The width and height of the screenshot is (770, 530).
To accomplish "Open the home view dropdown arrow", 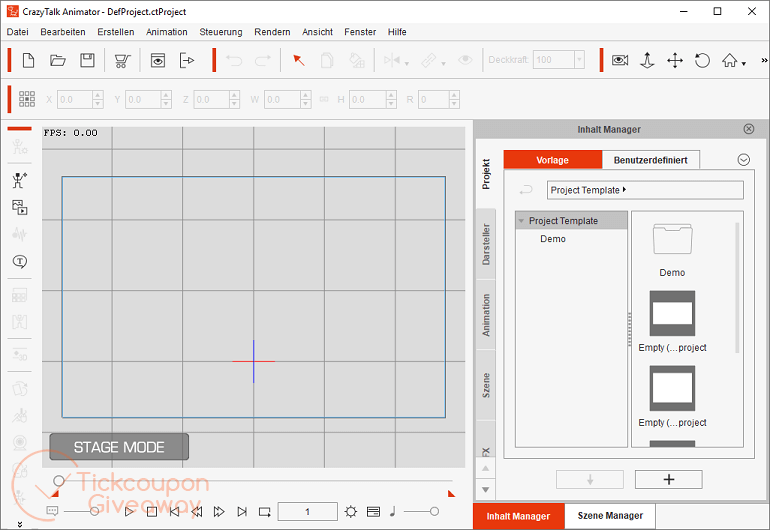I will [x=743, y=63].
